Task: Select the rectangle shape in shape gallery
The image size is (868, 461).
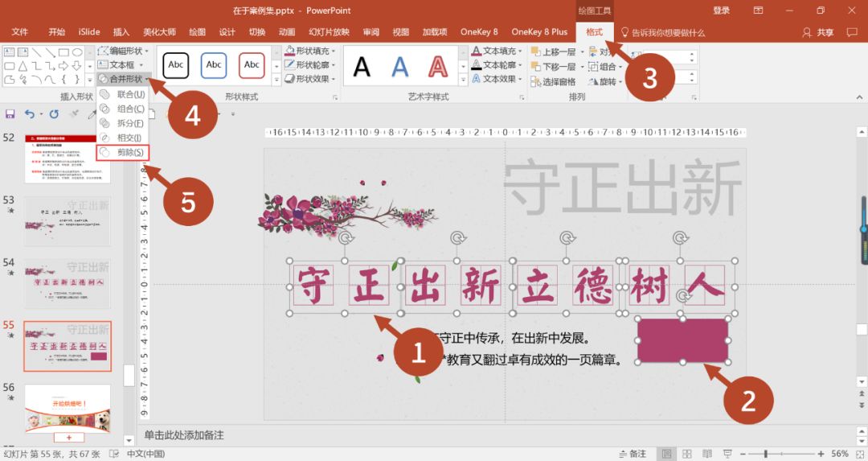Action: click(x=63, y=52)
